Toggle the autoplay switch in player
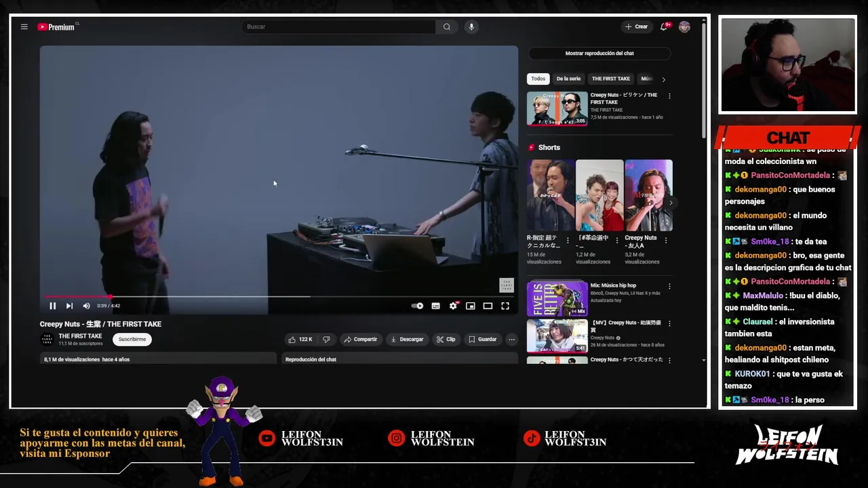 tap(418, 306)
